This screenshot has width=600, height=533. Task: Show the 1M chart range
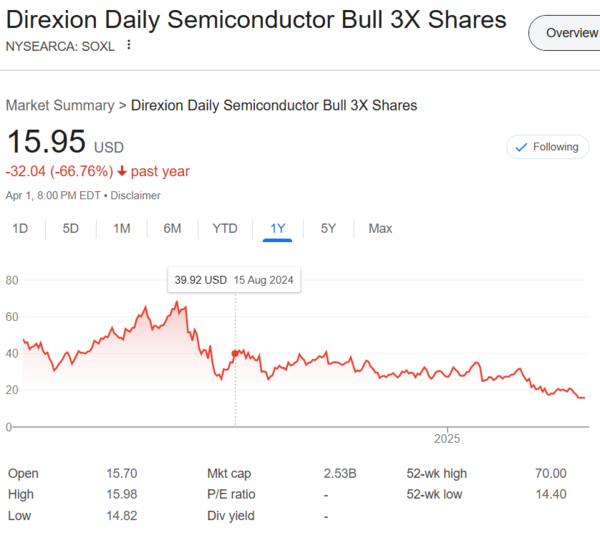122,228
